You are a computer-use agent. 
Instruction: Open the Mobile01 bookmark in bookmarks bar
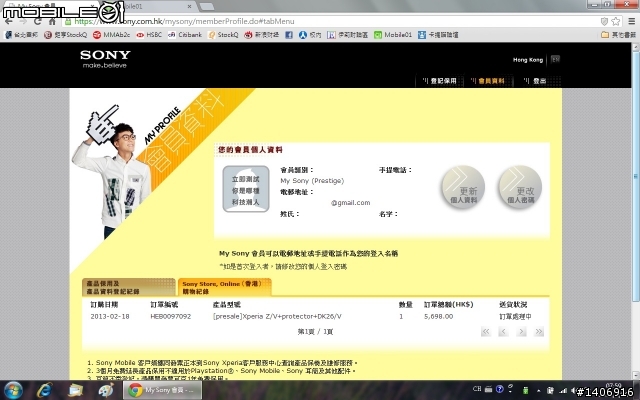[393, 35]
